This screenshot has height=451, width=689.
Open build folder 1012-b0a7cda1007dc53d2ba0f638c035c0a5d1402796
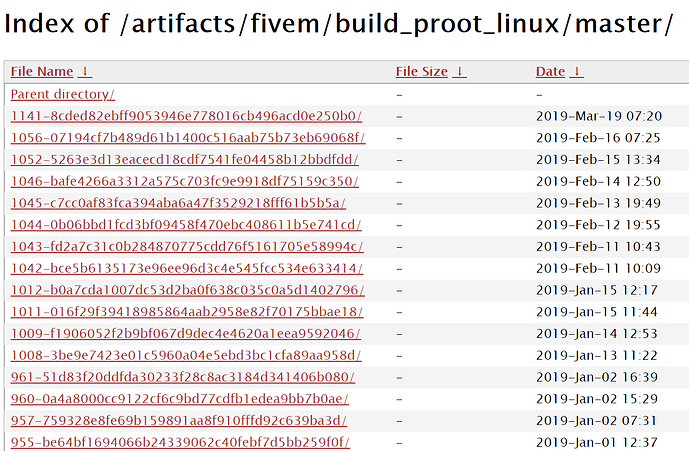188,290
